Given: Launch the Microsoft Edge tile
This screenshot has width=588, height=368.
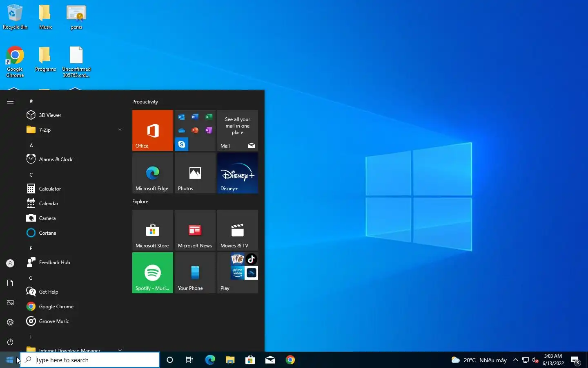Looking at the screenshot, I should [x=153, y=173].
